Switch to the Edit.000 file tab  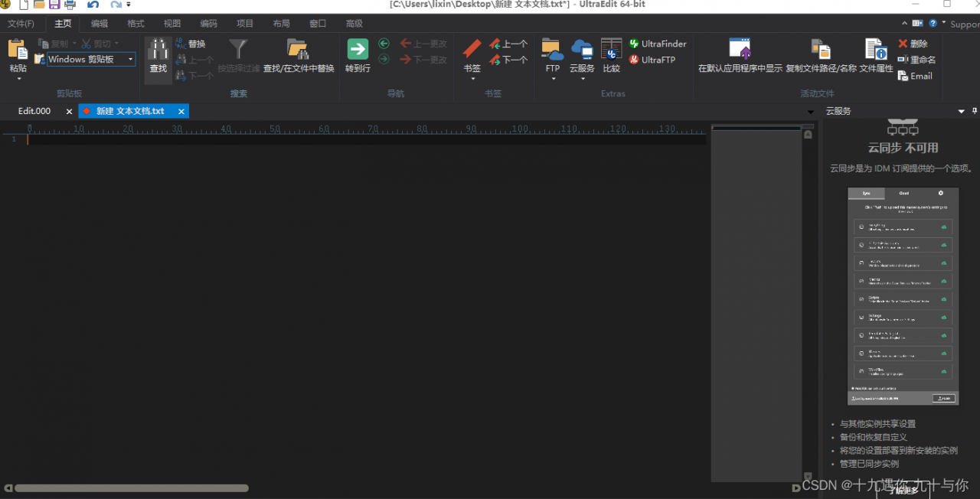coord(34,111)
